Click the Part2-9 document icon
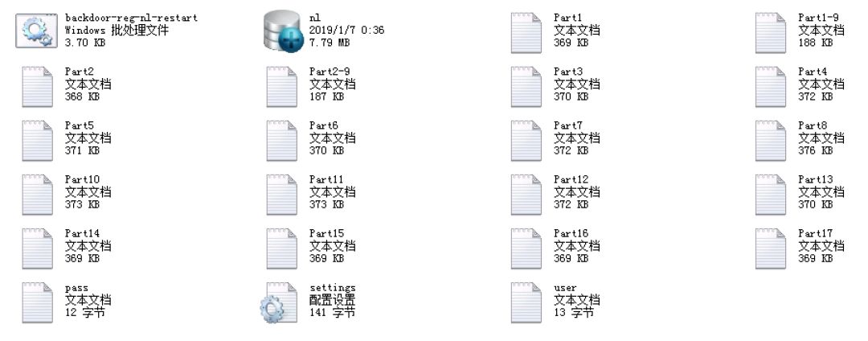This screenshot has width=868, height=341. coord(282,87)
